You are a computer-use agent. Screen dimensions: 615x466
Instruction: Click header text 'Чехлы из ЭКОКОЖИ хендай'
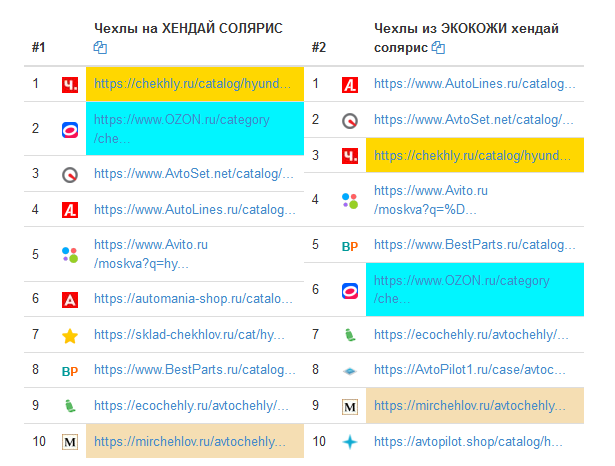(x=466, y=28)
